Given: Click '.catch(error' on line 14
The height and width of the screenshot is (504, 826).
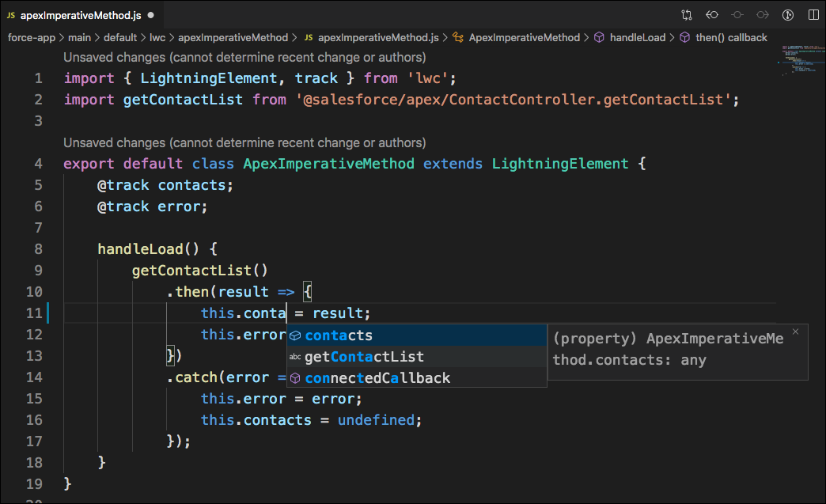Looking at the screenshot, I should pyautogui.click(x=217, y=377).
